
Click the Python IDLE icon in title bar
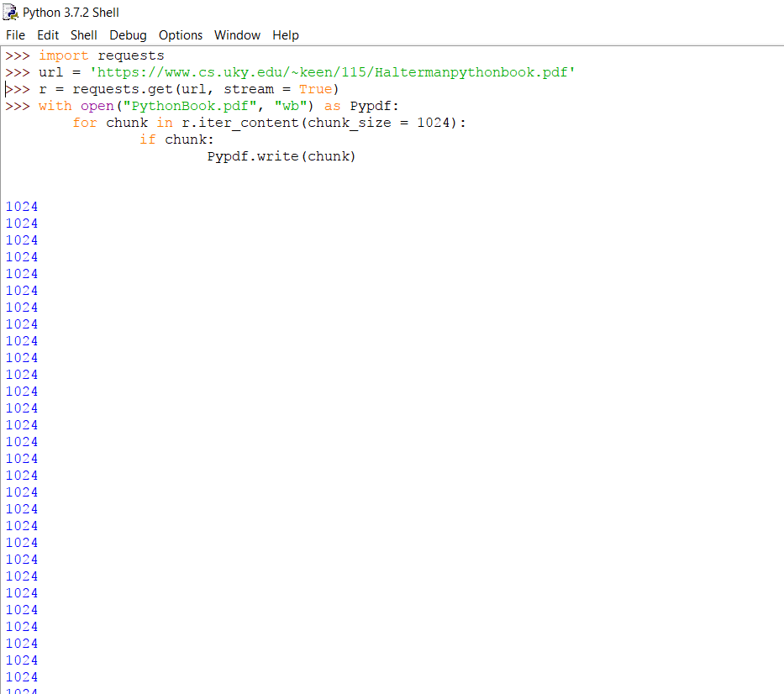click(x=10, y=12)
